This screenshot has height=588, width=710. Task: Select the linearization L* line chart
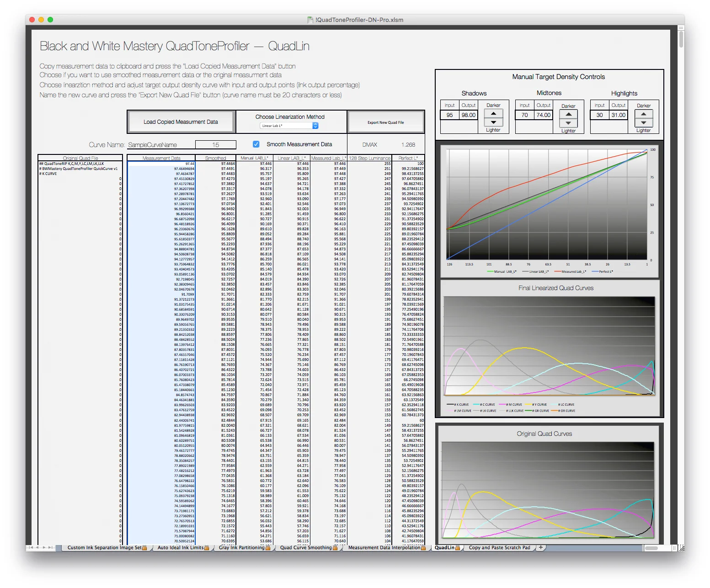point(549,211)
